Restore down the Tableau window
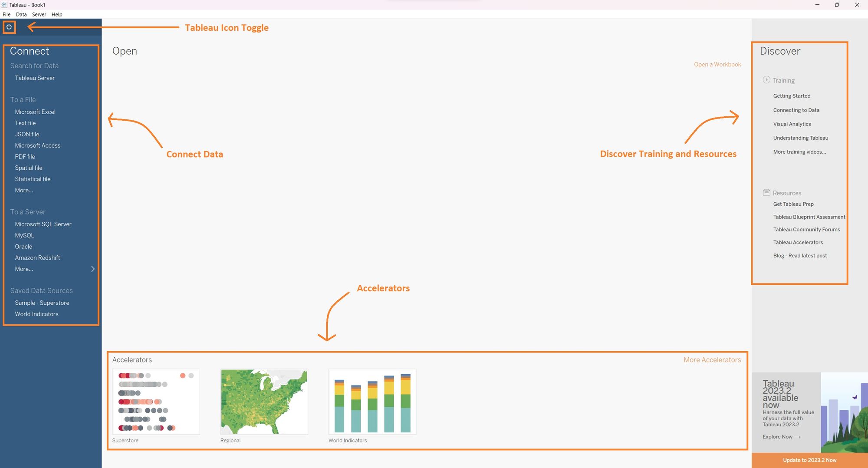868x468 pixels. tap(837, 5)
